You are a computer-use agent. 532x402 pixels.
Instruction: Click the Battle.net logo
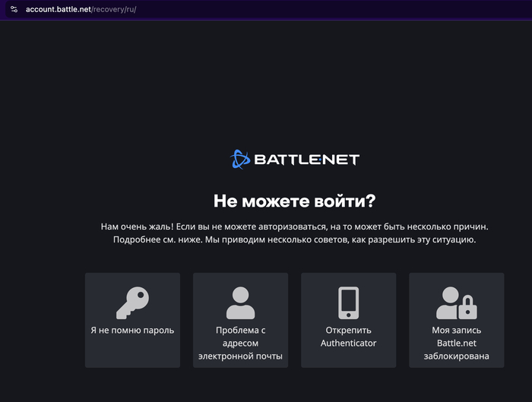(x=295, y=159)
